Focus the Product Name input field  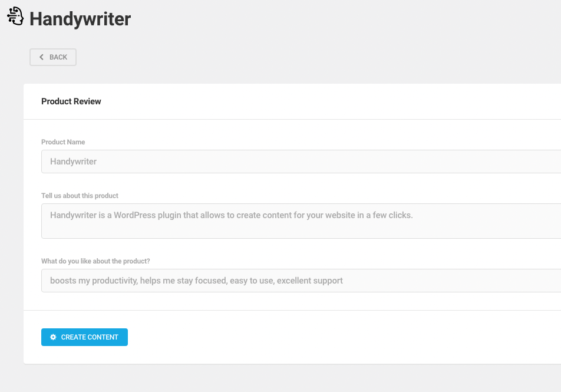(x=301, y=162)
